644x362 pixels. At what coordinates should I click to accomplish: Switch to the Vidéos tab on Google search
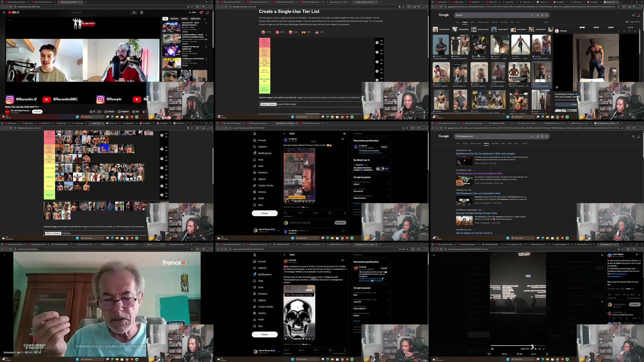(472, 22)
